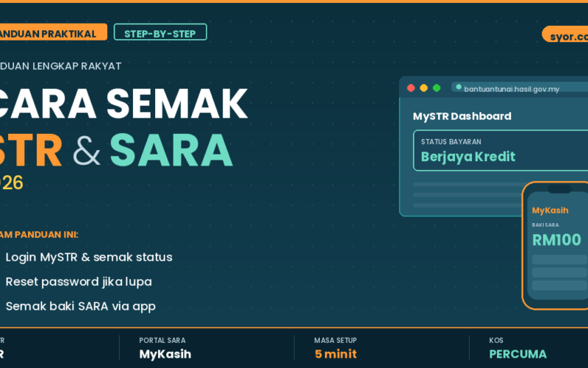Viewport: 588px width, 368px height.
Task: Click the yellow 2026 year text
Action: pos(12,183)
